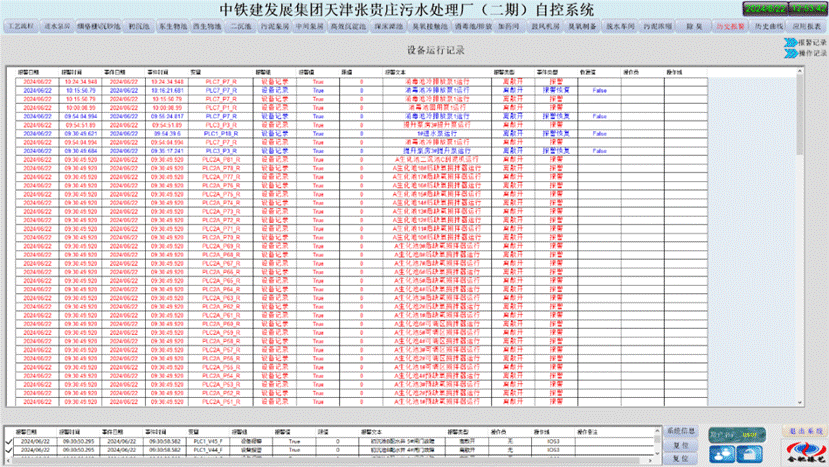Select the 脱水车间 tab
The width and height of the screenshot is (829, 467).
[620, 26]
